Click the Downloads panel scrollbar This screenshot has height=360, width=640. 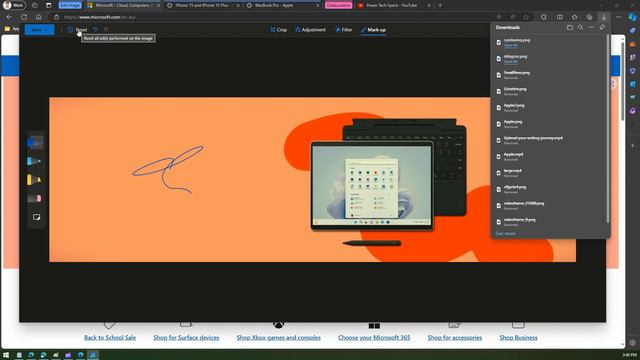pyautogui.click(x=608, y=129)
